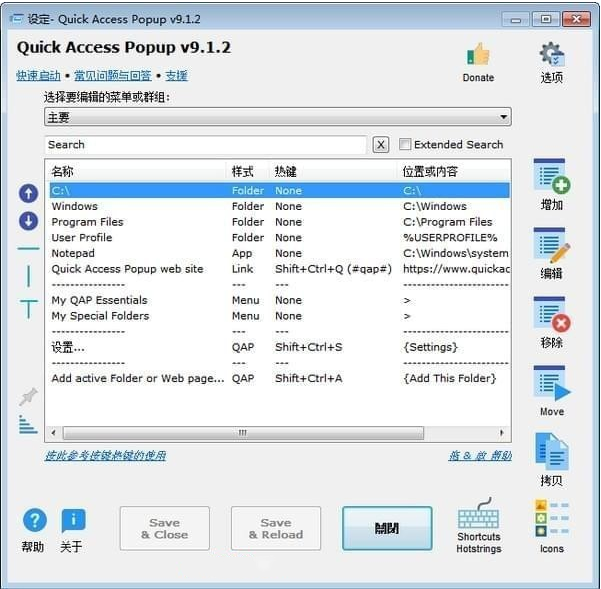Select the C:\ folder row
This screenshot has height=589, width=601.
tap(279, 190)
